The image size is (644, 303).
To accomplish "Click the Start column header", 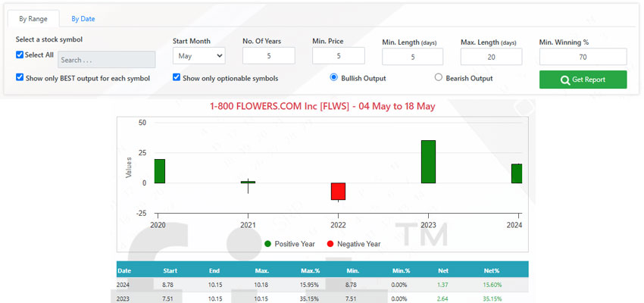I will (x=170, y=270).
